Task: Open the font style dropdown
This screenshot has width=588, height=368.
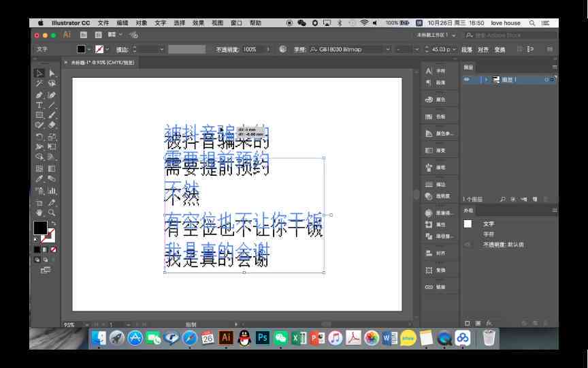Action: (x=416, y=49)
